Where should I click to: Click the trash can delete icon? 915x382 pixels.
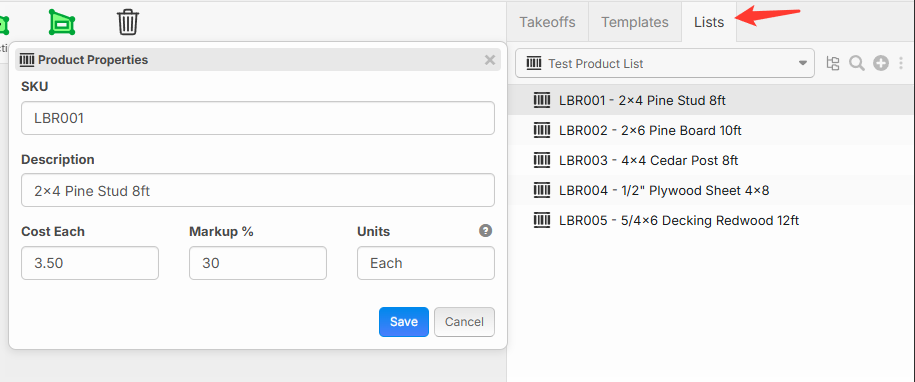(128, 22)
